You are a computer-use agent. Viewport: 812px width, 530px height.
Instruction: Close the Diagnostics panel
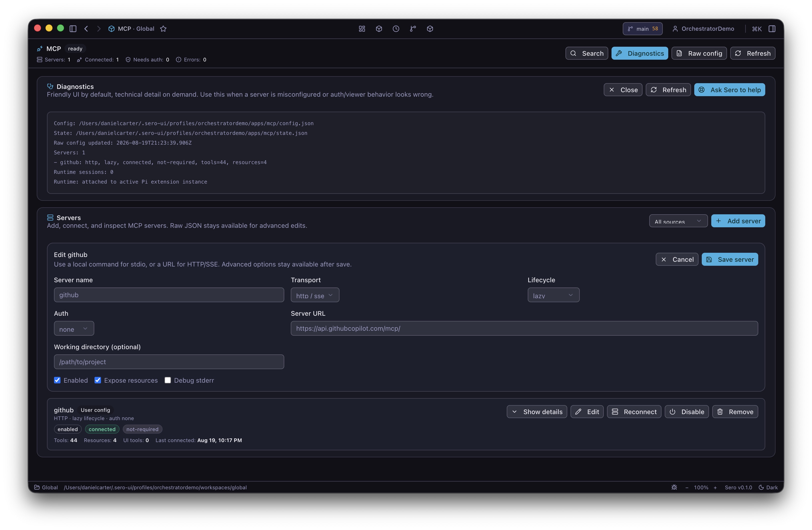[x=623, y=90]
